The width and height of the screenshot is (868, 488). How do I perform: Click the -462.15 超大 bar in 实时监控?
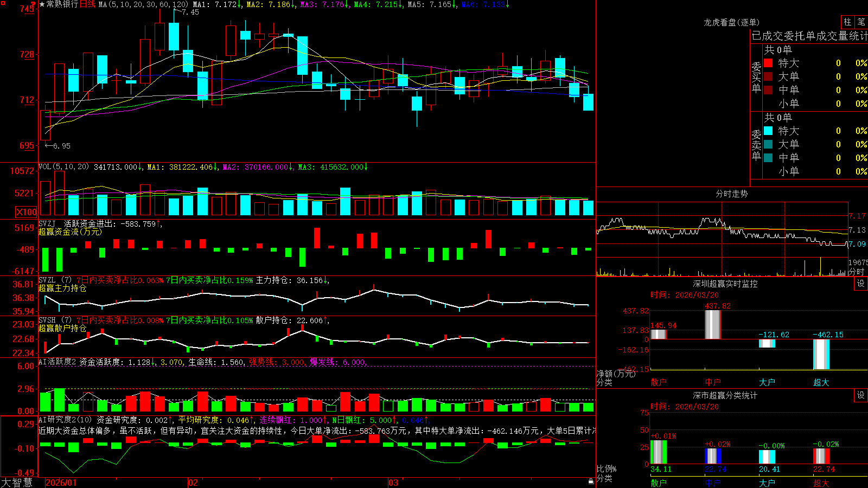click(821, 354)
